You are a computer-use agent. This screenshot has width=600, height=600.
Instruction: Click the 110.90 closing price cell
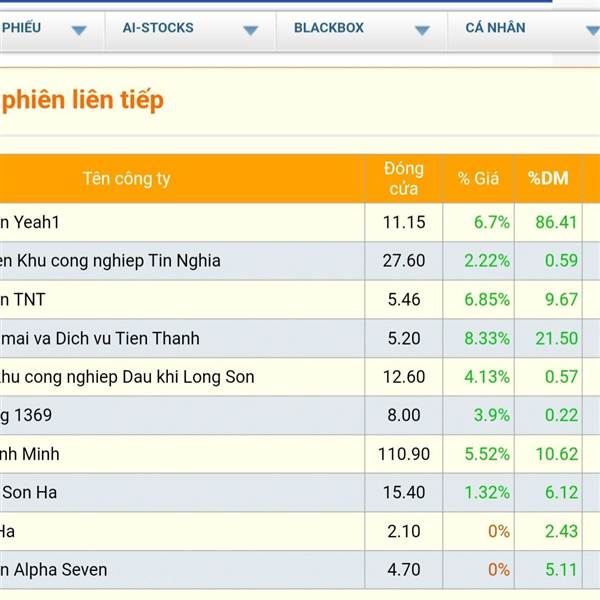(x=404, y=454)
